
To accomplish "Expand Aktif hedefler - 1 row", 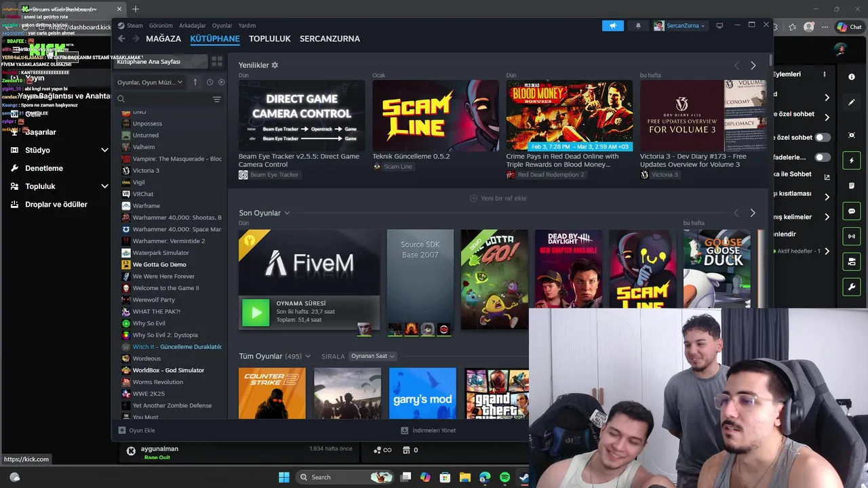I will [x=802, y=251].
